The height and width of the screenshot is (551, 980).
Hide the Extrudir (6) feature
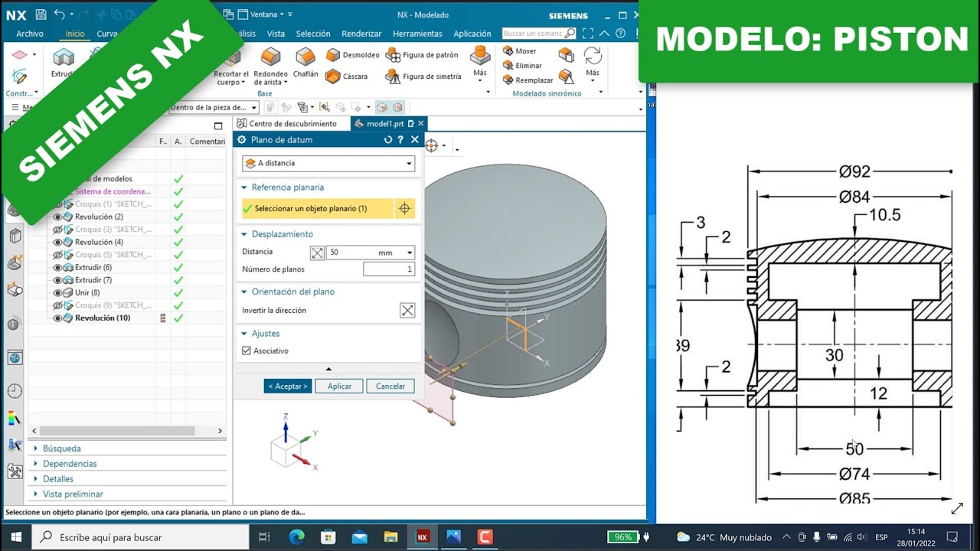[57, 267]
